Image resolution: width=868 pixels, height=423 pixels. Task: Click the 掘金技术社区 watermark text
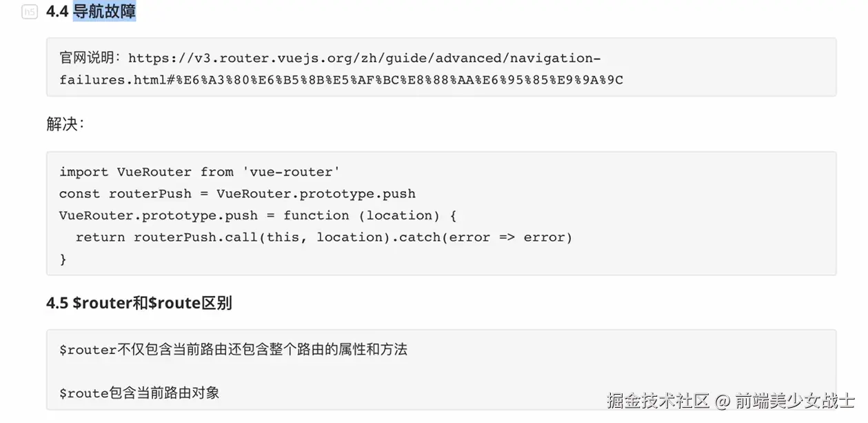[658, 400]
